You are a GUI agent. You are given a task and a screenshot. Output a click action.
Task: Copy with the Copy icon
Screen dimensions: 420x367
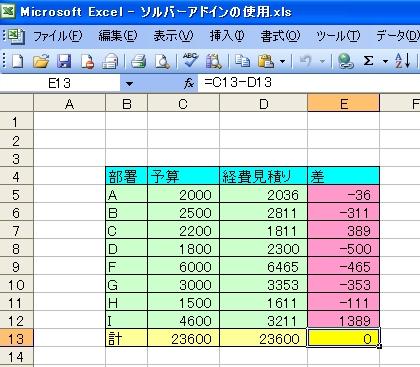(x=242, y=61)
